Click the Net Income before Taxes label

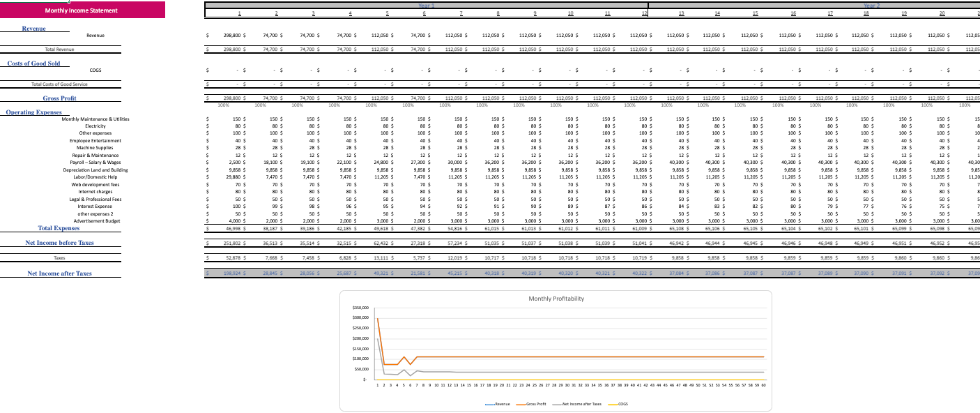click(59, 243)
